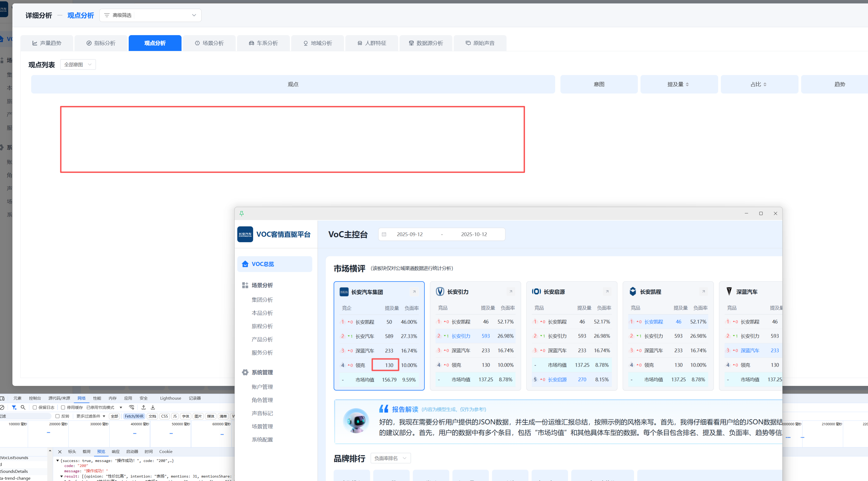Open 长安引力 card arrow icon
This screenshot has height=481, width=868.
pyautogui.click(x=510, y=291)
